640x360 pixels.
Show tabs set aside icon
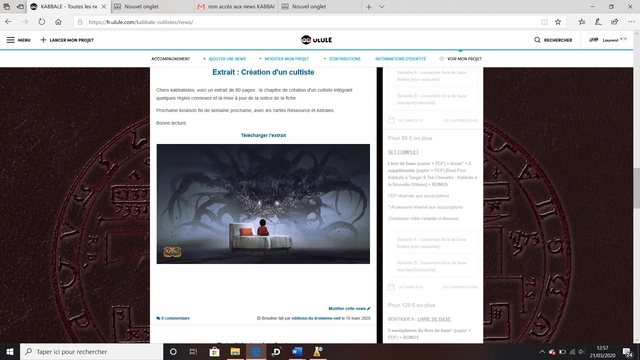[7, 7]
